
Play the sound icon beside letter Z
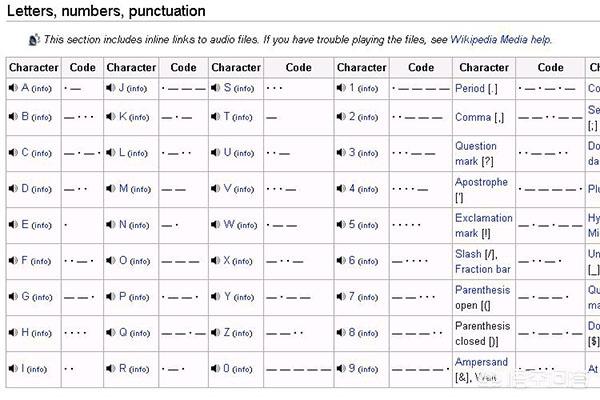pyautogui.click(x=215, y=332)
